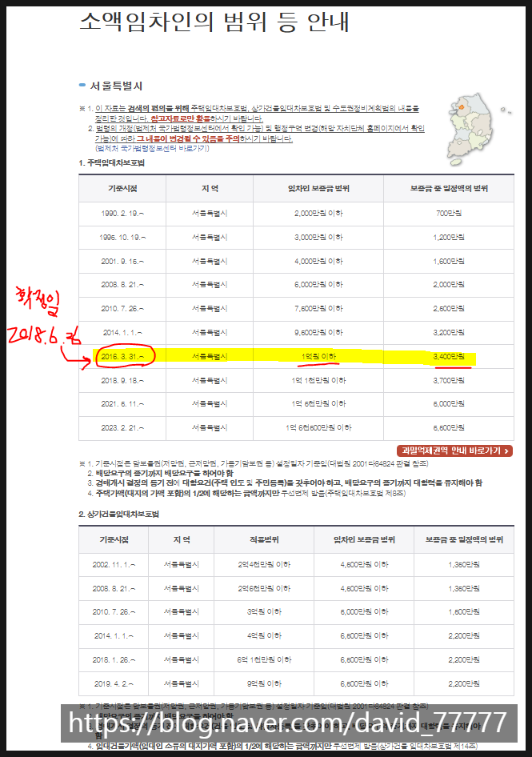Click 서울특별시 in the 2023. 2. 21.~ row
Image resolution: width=532 pixels, height=757 pixels.
point(210,428)
